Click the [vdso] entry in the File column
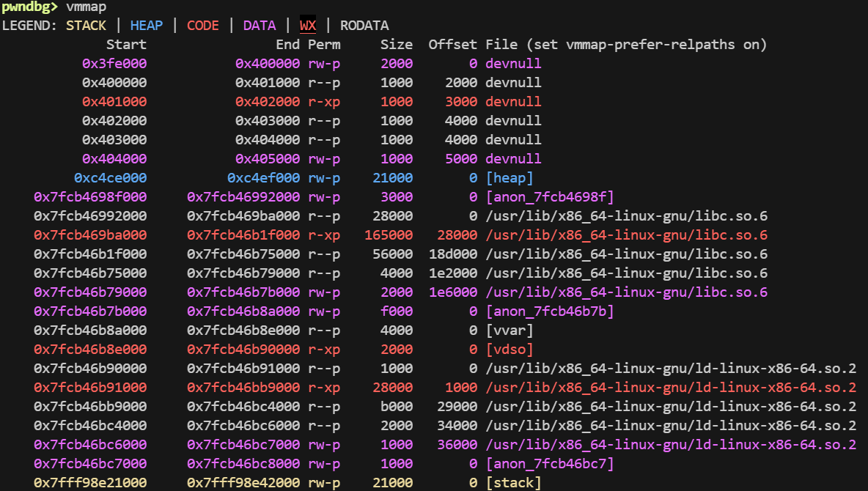The width and height of the screenshot is (868, 491). pyautogui.click(x=510, y=350)
